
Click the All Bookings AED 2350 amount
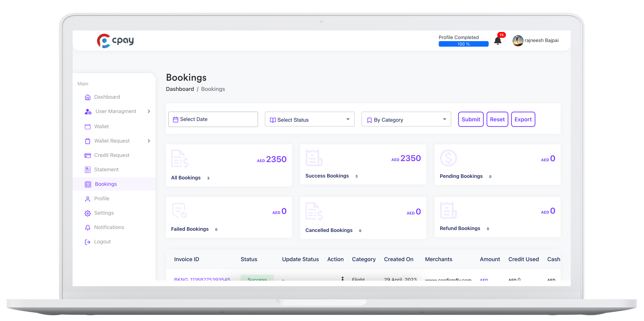click(x=272, y=159)
